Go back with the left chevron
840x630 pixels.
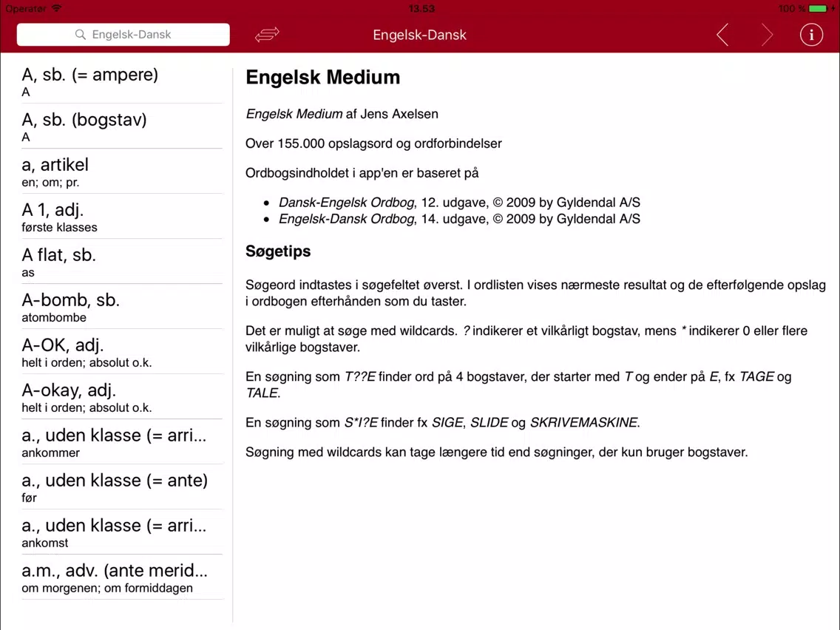click(x=722, y=35)
